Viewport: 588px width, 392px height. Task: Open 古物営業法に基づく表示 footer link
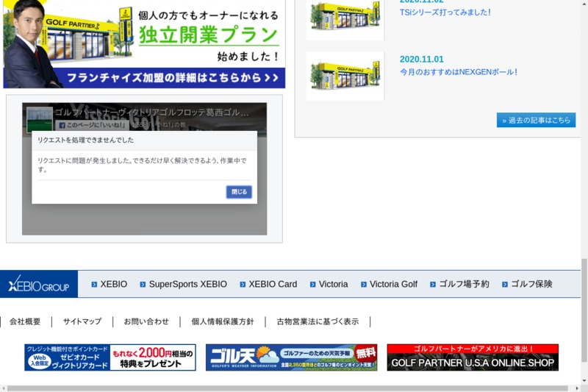tap(318, 321)
